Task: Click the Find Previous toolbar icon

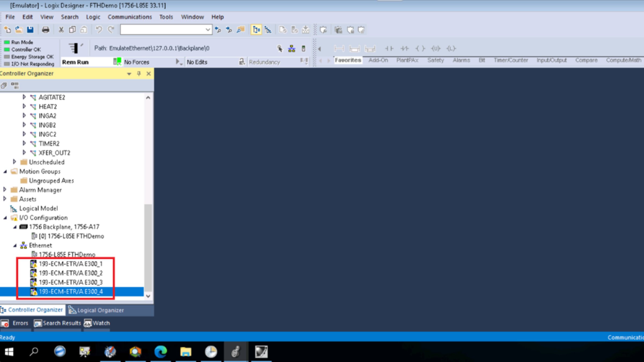Action: pyautogui.click(x=218, y=29)
